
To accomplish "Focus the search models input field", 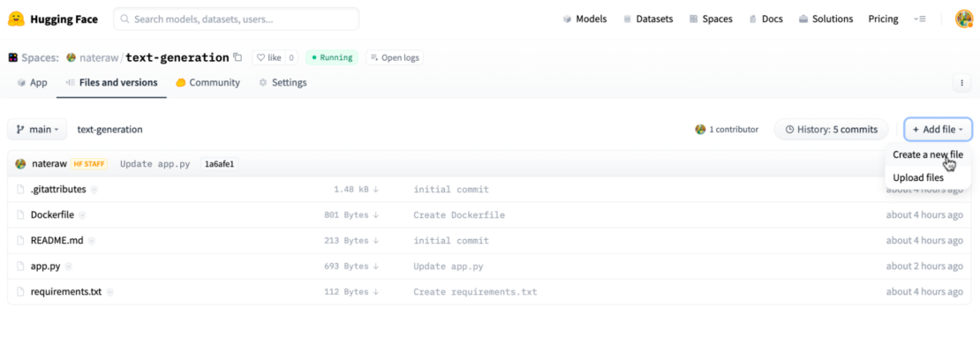I will click(236, 19).
